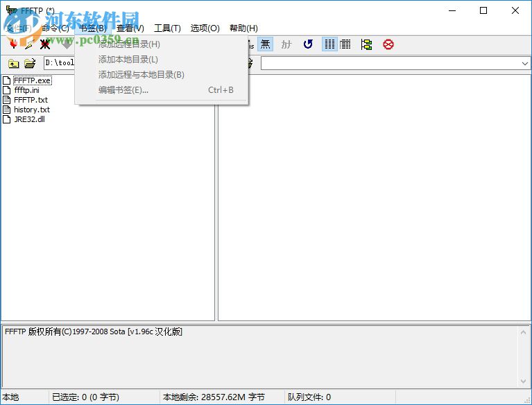532x405 pixels.
Task: Go up one local folder icon
Action: click(x=14, y=63)
